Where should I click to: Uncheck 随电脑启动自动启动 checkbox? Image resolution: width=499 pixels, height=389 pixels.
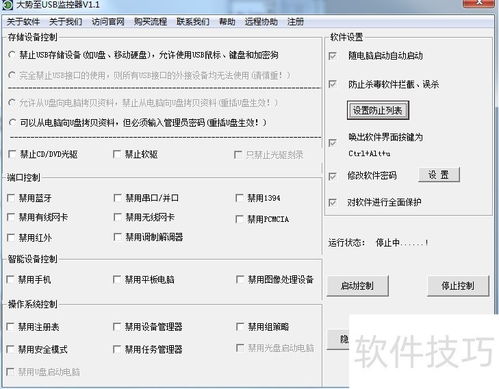(x=332, y=56)
